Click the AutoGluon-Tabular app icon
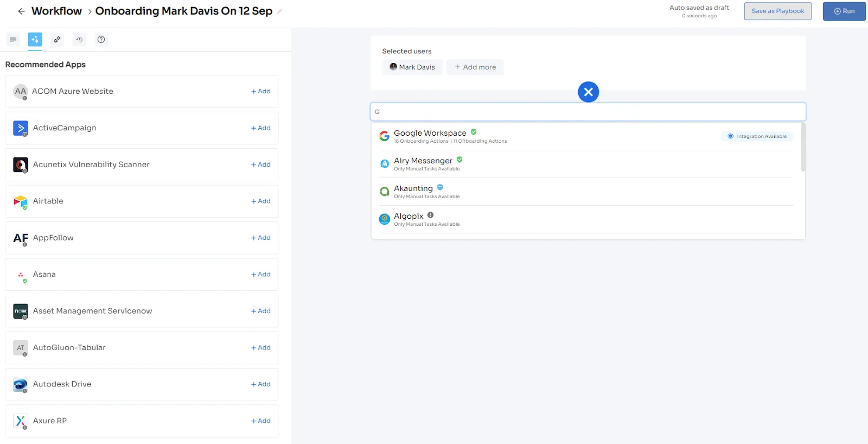Image resolution: width=868 pixels, height=444 pixels. 21,348
